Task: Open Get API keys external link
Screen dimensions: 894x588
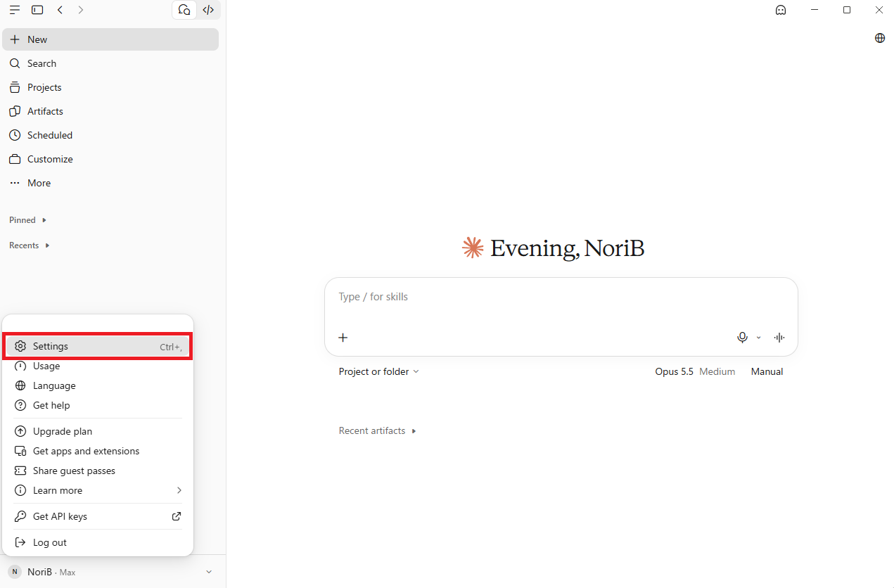Action: pyautogui.click(x=98, y=516)
